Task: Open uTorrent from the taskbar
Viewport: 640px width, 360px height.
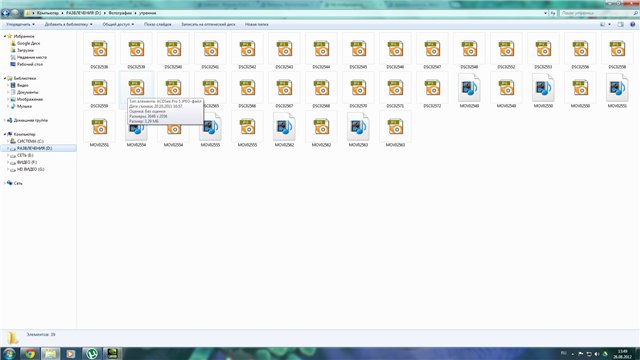Action: click(91, 353)
